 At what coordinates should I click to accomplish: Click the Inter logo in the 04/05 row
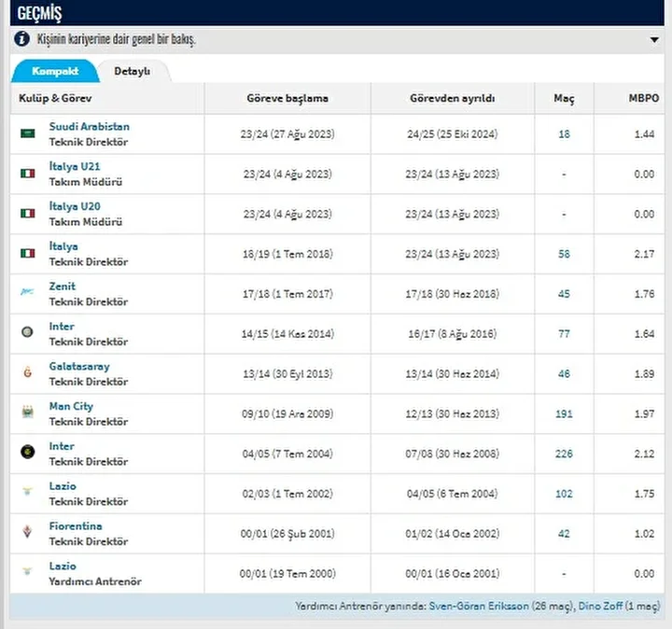(27, 452)
